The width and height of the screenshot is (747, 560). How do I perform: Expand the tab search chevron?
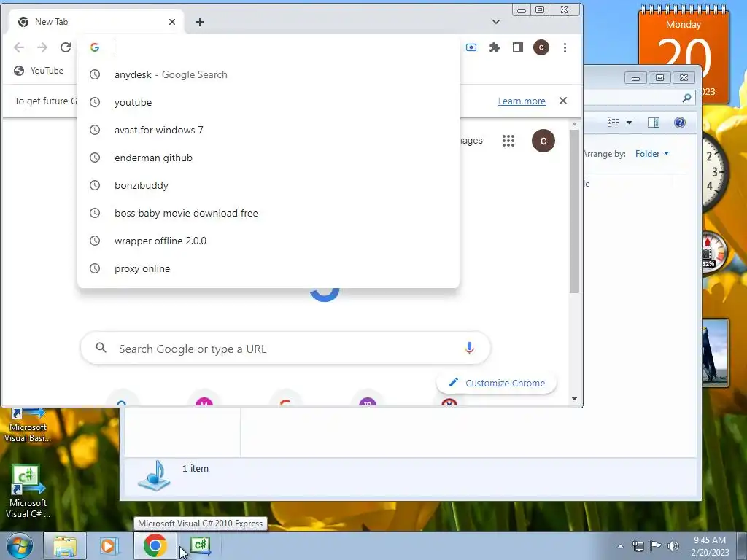[496, 22]
